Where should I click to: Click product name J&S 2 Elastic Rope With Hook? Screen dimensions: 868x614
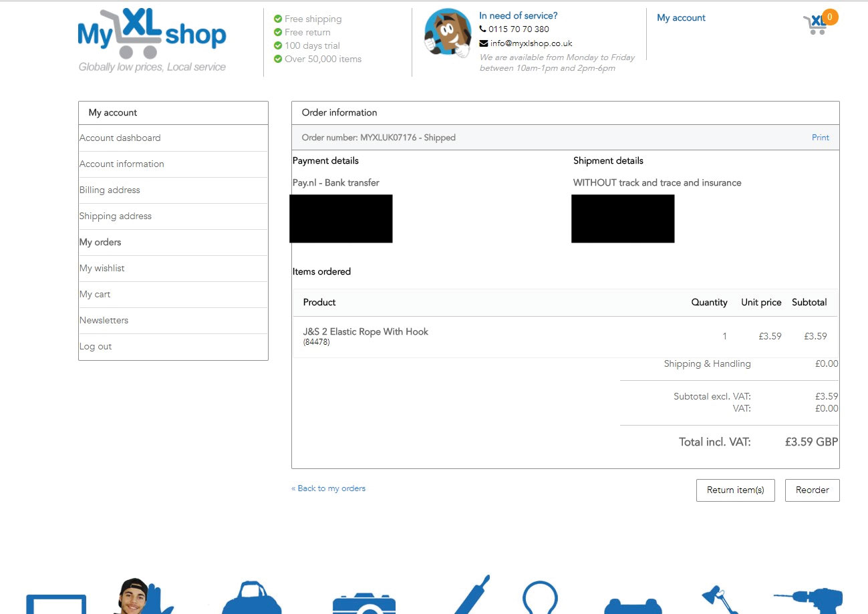366,331
